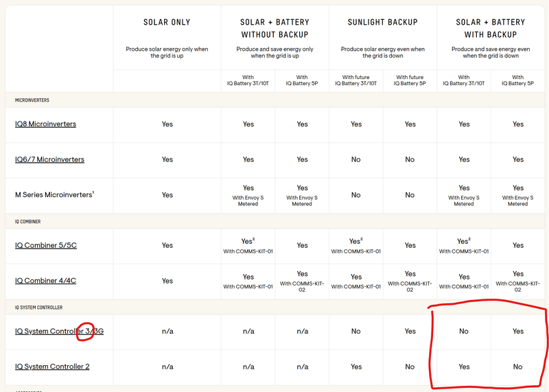Click Solar Only 'Yes' in M Series row

pos(167,195)
